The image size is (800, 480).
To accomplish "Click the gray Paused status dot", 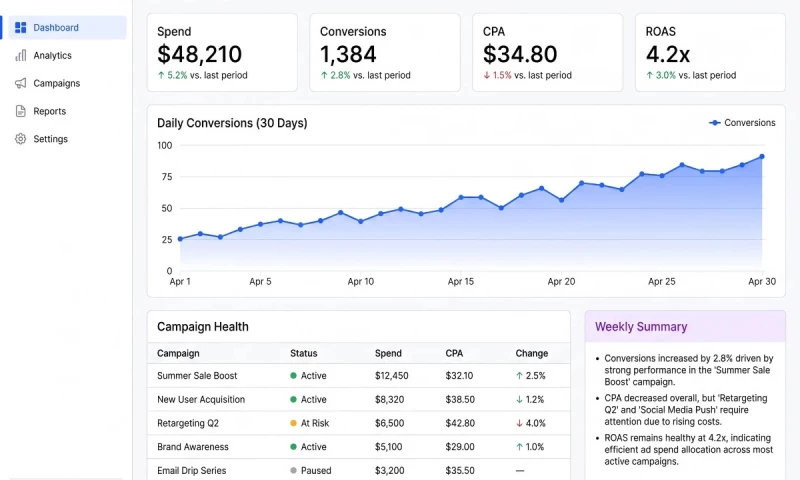I will pos(293,470).
